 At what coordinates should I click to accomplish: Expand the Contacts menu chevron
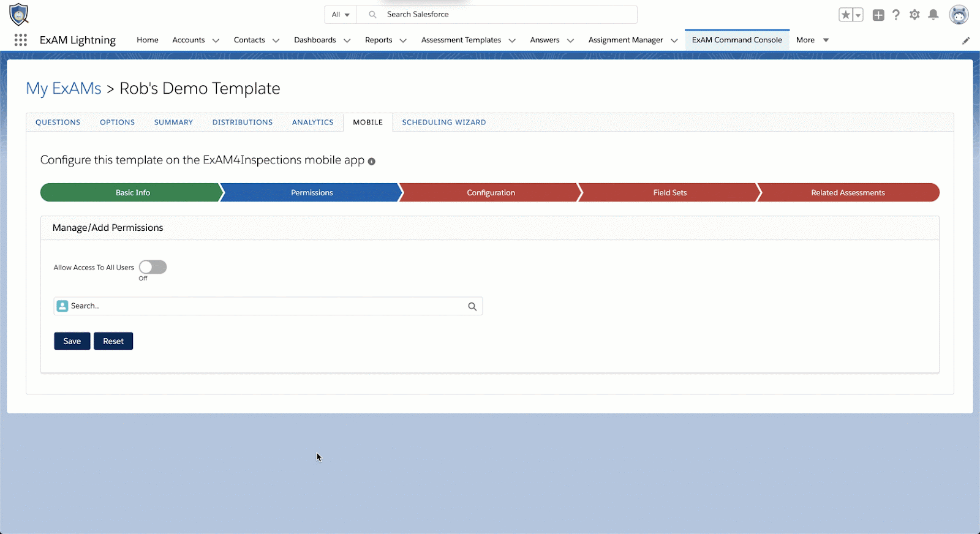click(276, 40)
